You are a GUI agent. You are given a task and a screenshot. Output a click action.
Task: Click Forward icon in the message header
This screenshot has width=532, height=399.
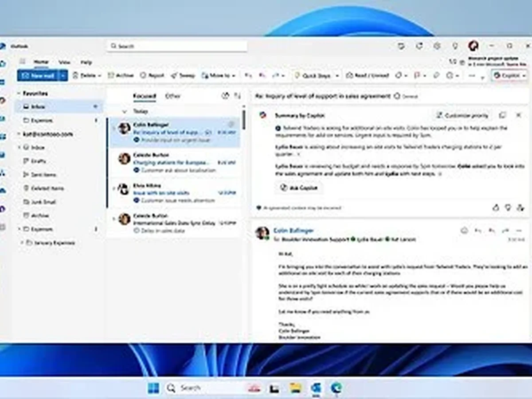(x=505, y=231)
